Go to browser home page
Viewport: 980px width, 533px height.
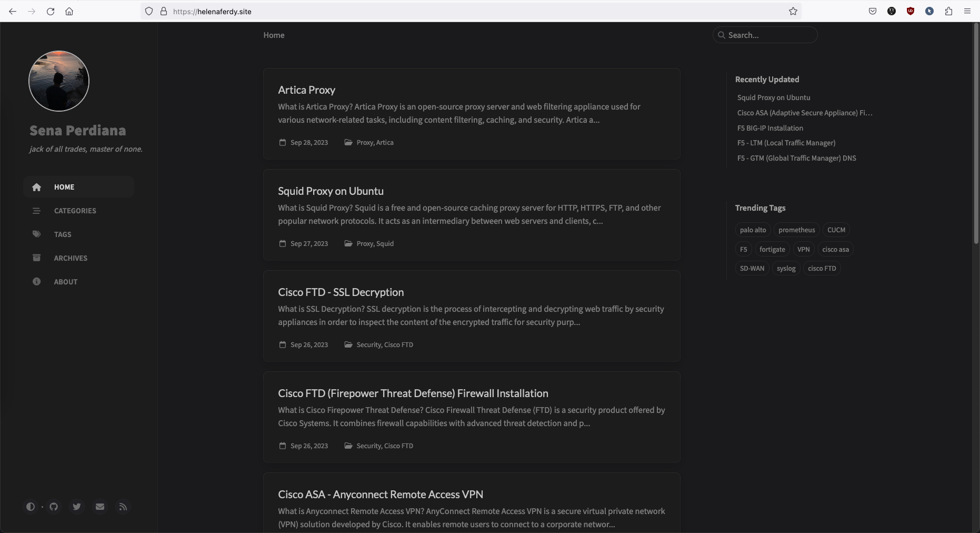coord(69,11)
